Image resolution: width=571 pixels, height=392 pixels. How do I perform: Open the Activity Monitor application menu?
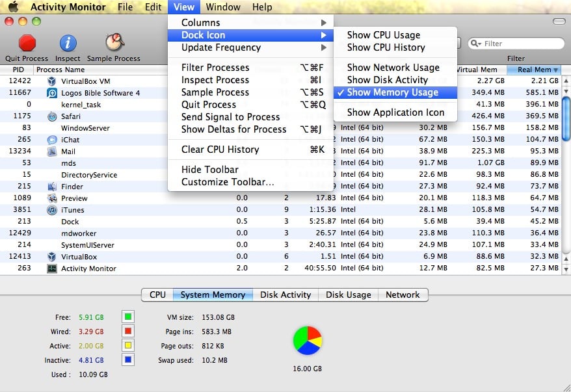(68, 7)
